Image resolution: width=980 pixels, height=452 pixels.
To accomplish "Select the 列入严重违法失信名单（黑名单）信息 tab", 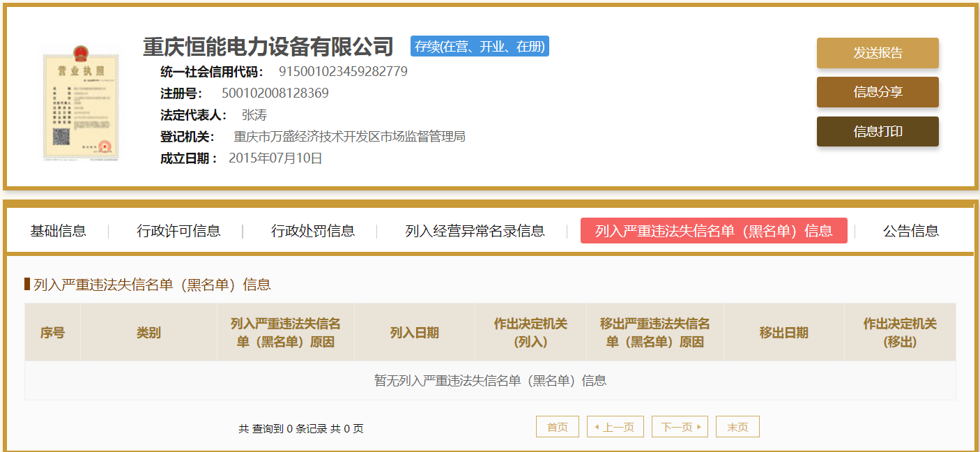I will point(714,231).
